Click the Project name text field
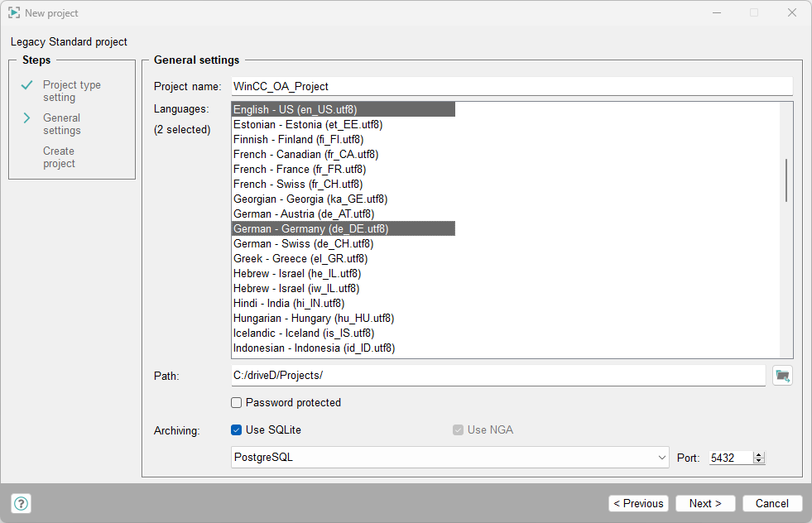Screen dimensions: 812x523 click(511, 86)
